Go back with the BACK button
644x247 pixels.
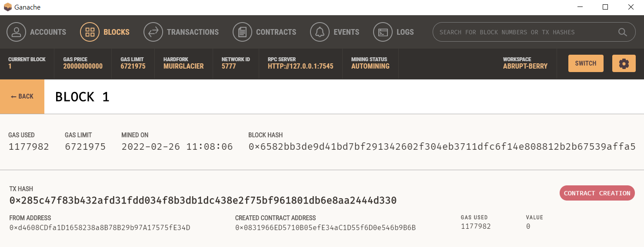pos(22,96)
